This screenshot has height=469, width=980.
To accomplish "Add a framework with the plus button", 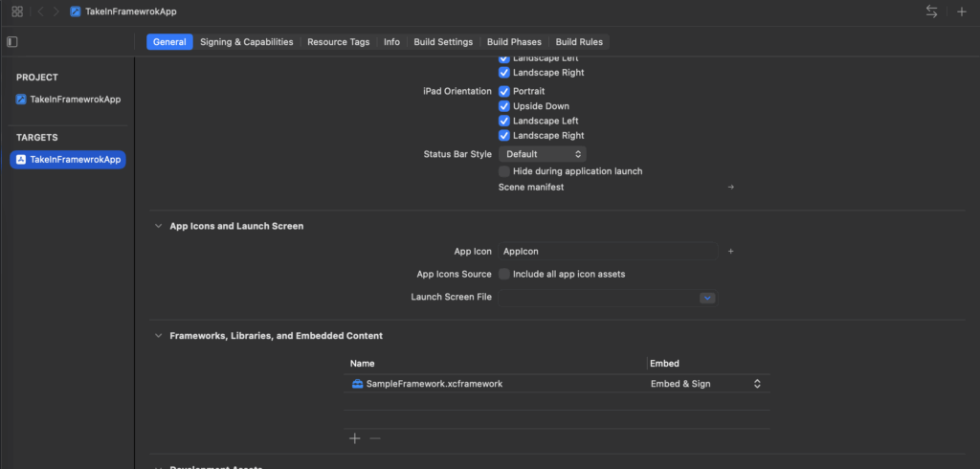I will pyautogui.click(x=354, y=438).
